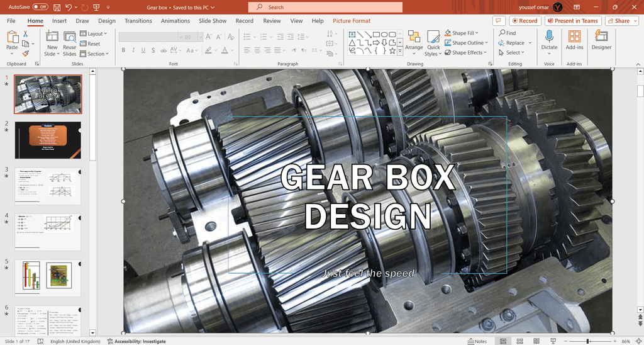Start slide show from status bar
Screen dimensions: 644x345
(x=553, y=341)
